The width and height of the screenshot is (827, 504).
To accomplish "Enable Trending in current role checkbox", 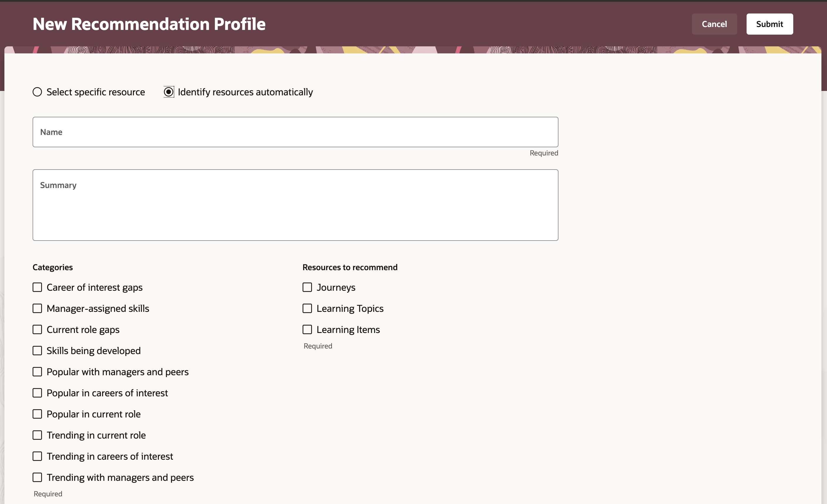I will [x=37, y=435].
